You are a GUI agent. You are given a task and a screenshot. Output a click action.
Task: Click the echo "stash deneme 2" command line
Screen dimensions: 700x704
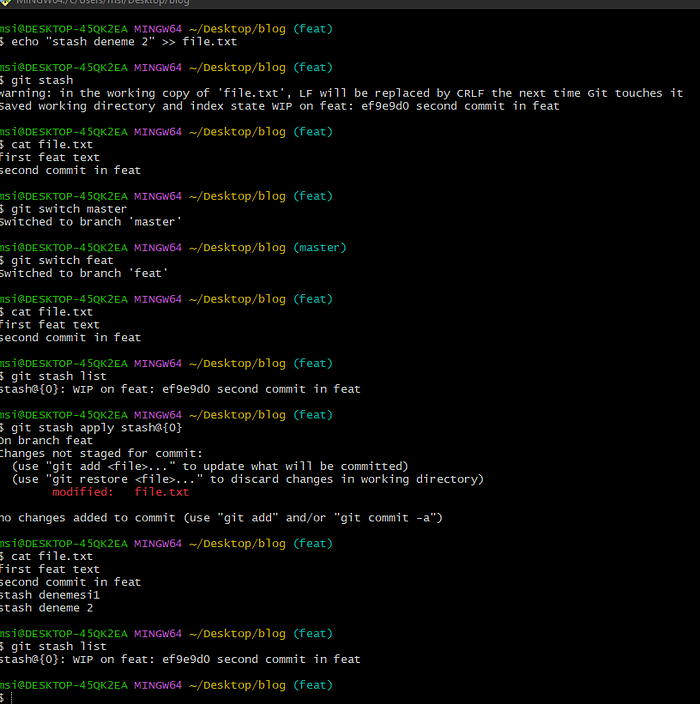119,42
